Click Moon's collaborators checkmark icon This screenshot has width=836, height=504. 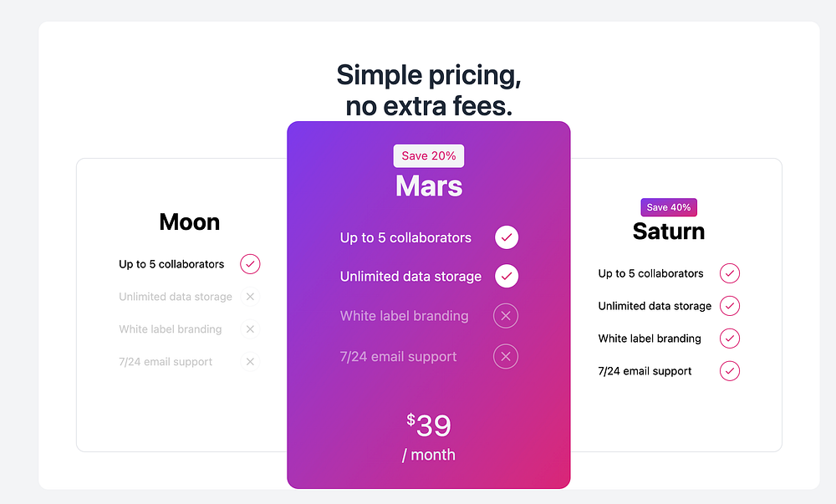point(250,264)
